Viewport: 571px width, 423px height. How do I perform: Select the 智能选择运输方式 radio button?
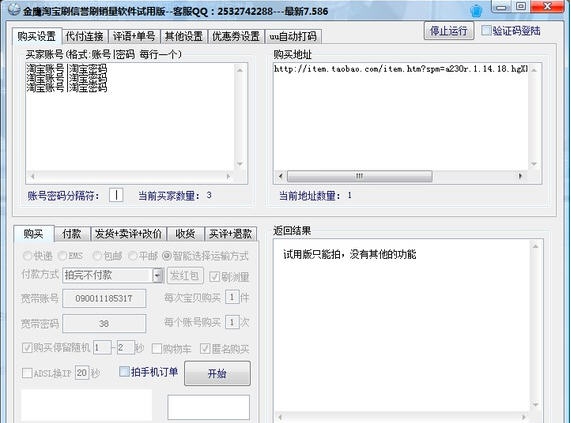pyautogui.click(x=166, y=256)
